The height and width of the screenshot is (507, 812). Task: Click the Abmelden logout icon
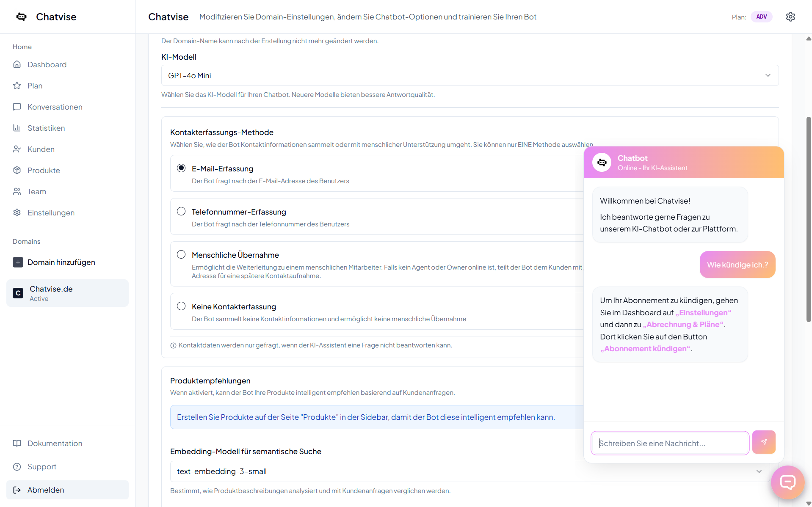(x=17, y=490)
